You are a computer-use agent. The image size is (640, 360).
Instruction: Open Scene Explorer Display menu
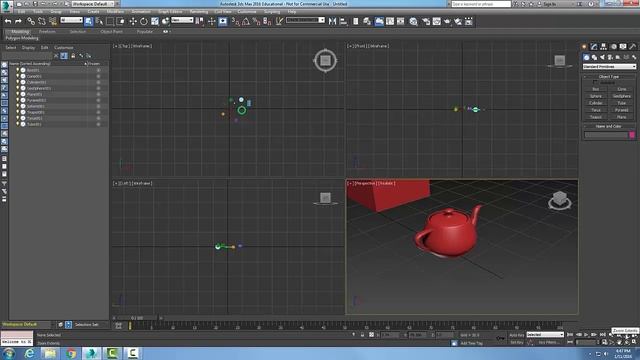coord(28,48)
